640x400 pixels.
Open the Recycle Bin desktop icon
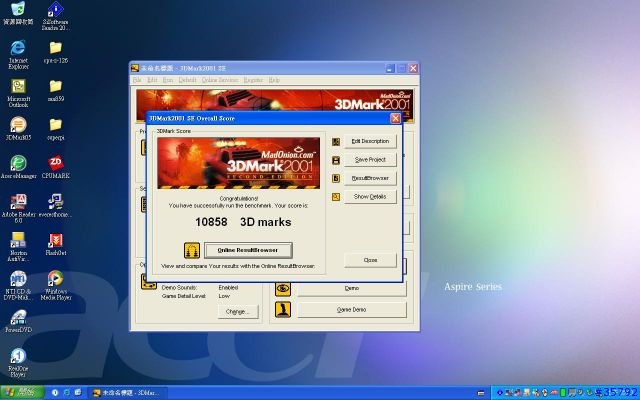point(18,13)
